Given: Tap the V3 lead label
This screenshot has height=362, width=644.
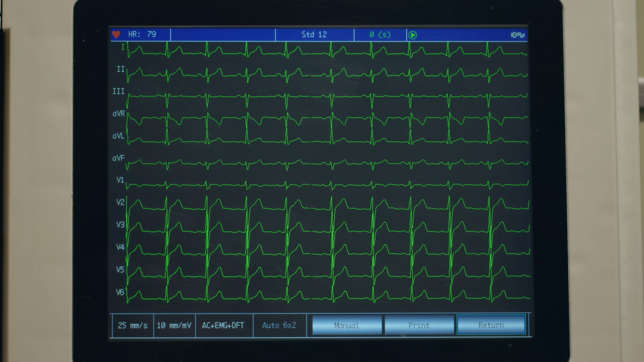Looking at the screenshot, I should [120, 225].
